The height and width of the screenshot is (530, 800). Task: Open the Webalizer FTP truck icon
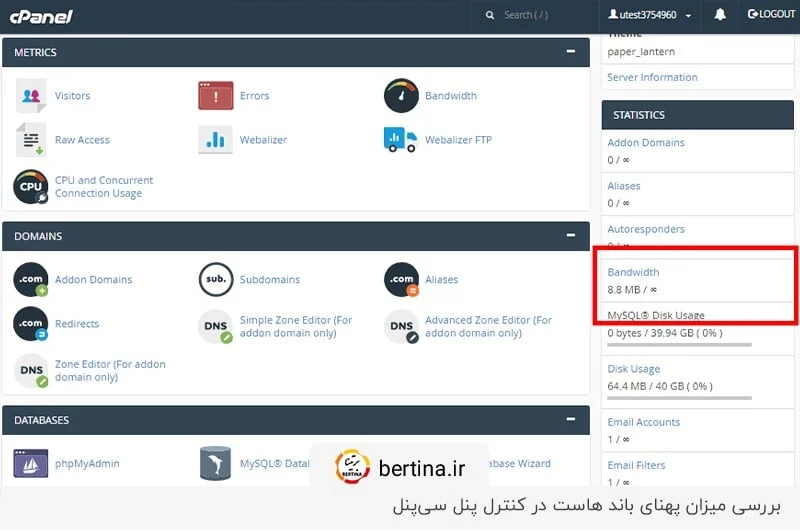[401, 140]
